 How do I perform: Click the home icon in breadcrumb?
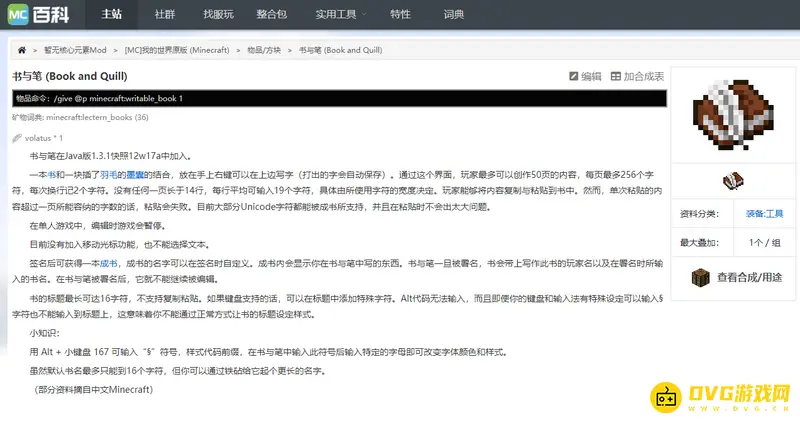coord(22,50)
